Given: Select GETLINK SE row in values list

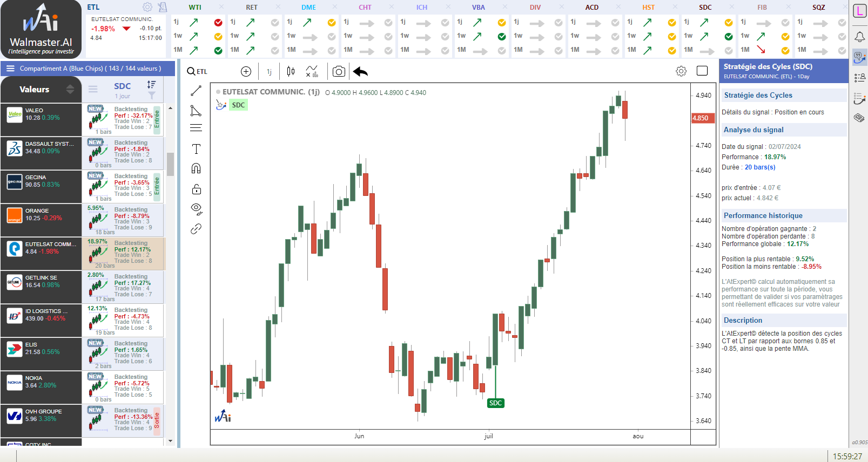Looking at the screenshot, I should click(41, 287).
